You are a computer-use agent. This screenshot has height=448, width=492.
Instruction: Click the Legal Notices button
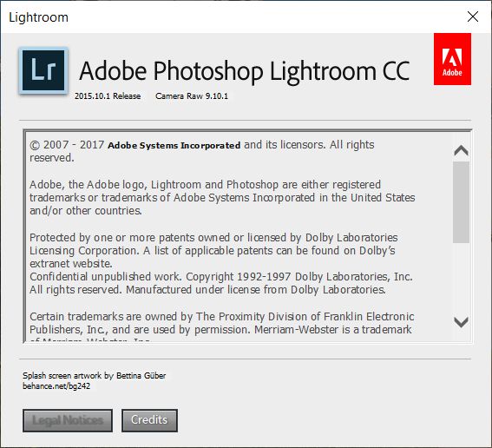[68, 420]
